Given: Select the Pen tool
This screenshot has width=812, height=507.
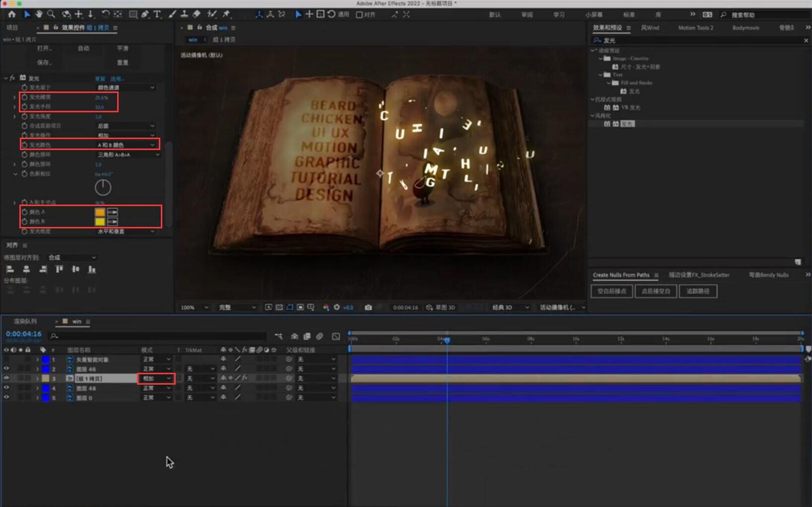Looking at the screenshot, I should [145, 14].
